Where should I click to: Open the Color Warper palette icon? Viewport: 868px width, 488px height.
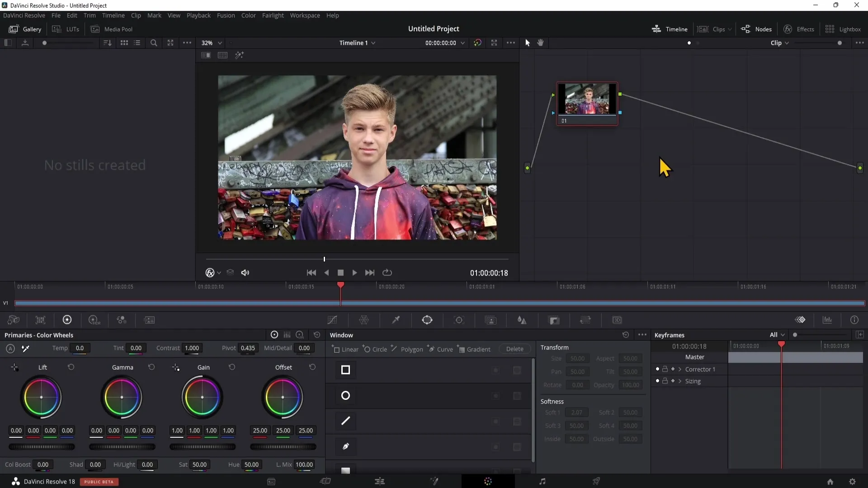pos(364,320)
